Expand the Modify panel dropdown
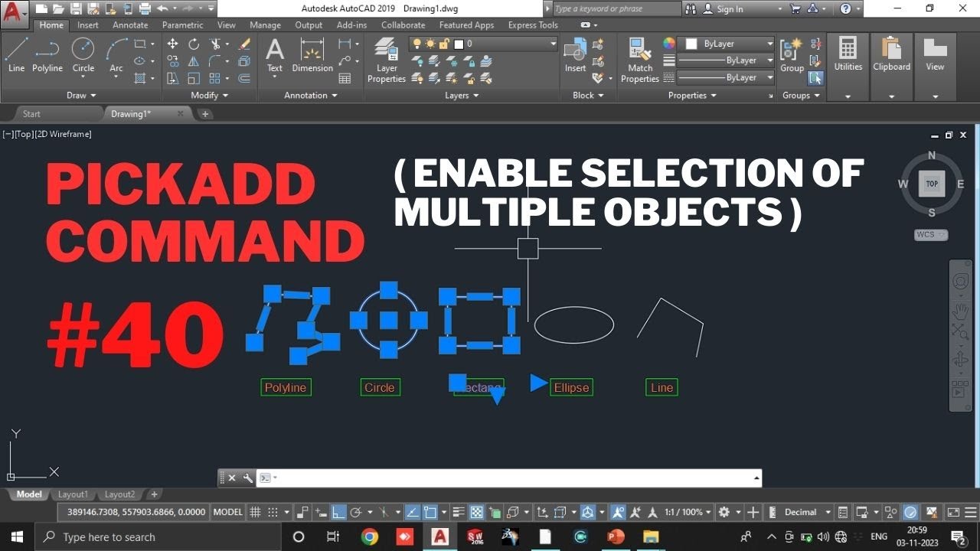The height and width of the screenshot is (551, 980). [x=210, y=96]
